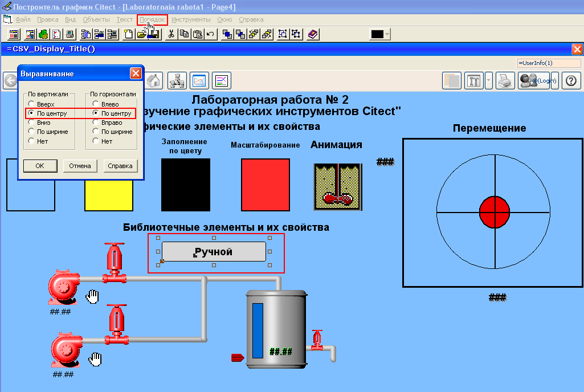Click the Paste clipboard icon
Screen dimensions: 584x392
click(x=198, y=35)
